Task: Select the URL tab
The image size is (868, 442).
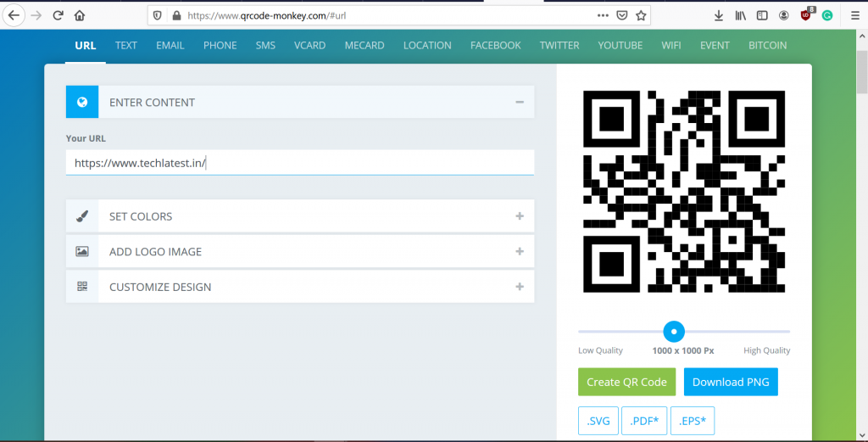Action: click(86, 46)
